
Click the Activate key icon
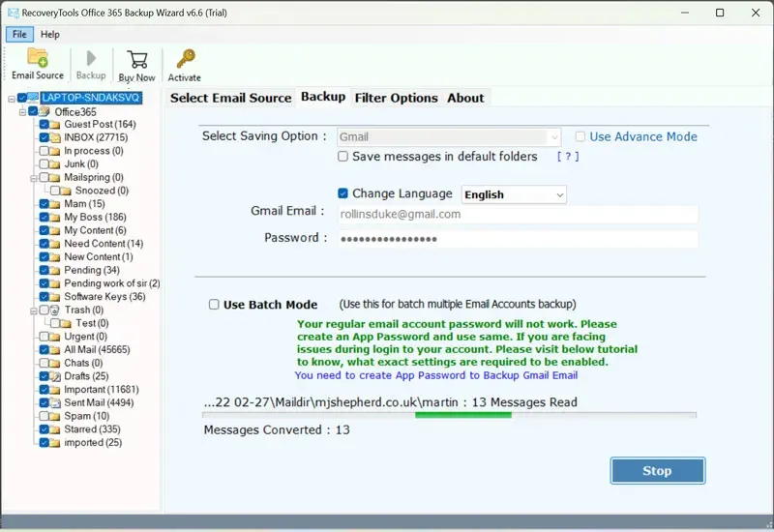click(x=186, y=58)
